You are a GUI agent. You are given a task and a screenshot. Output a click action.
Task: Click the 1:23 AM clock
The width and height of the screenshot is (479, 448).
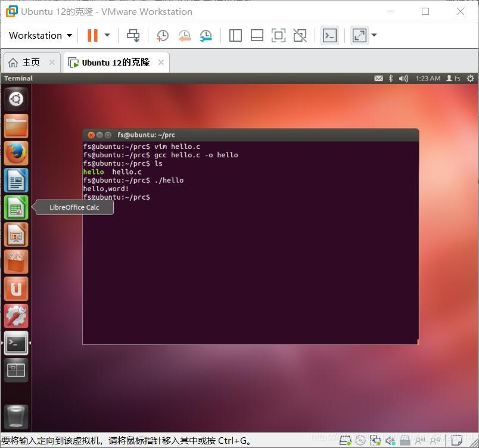coord(428,79)
